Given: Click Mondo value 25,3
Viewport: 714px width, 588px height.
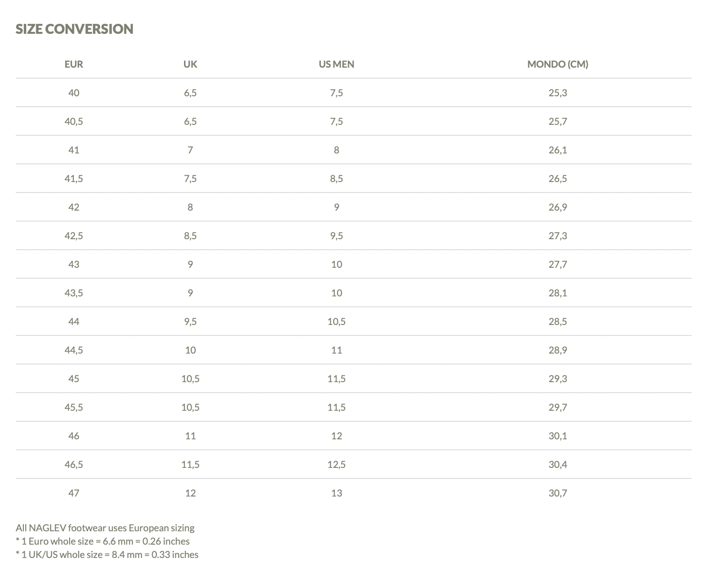Looking at the screenshot, I should click(558, 92).
